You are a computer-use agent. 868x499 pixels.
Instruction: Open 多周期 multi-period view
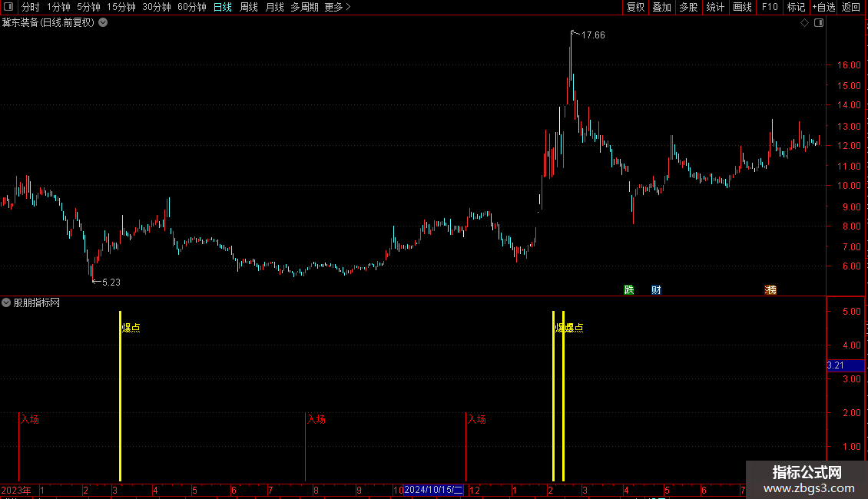pyautogui.click(x=304, y=7)
